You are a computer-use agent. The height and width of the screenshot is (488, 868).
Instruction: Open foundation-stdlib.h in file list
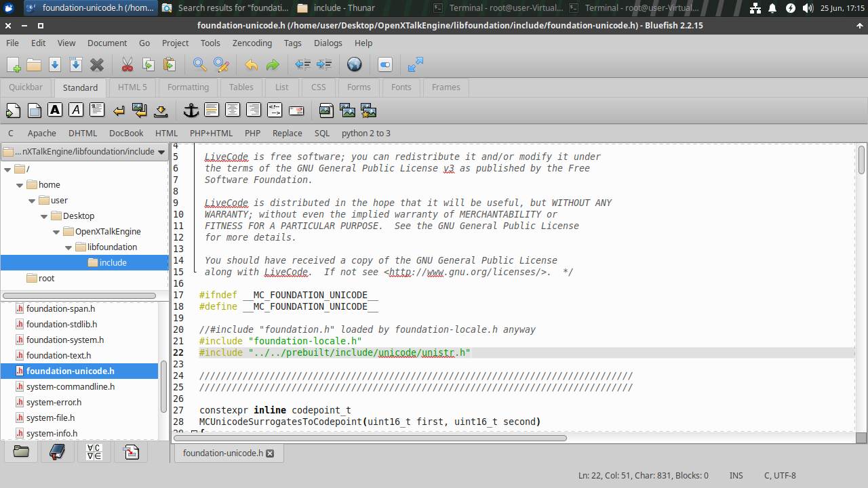[62, 324]
